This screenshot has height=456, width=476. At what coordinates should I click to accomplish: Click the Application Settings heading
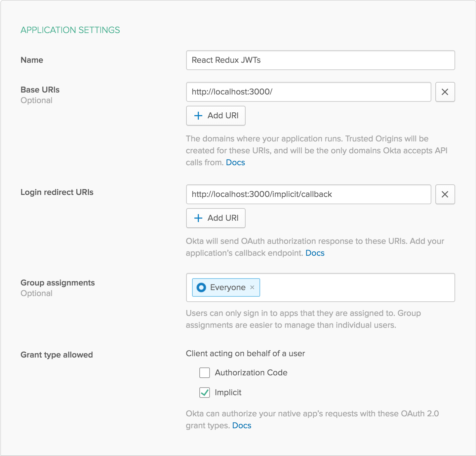click(70, 30)
